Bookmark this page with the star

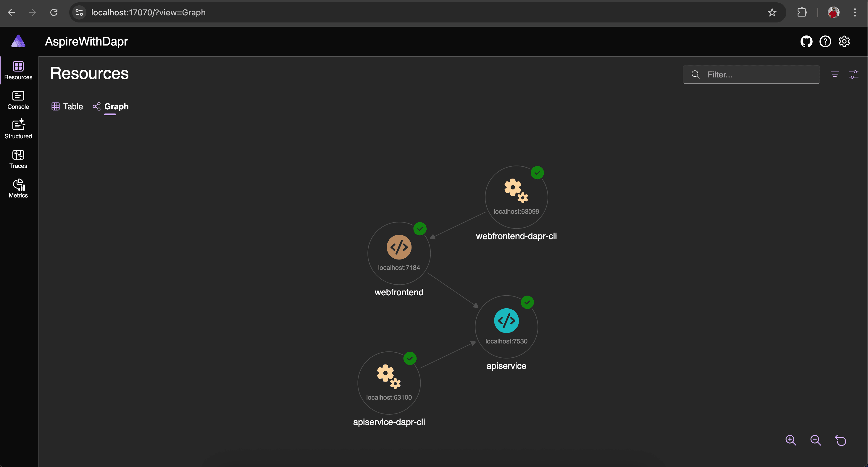tap(772, 12)
